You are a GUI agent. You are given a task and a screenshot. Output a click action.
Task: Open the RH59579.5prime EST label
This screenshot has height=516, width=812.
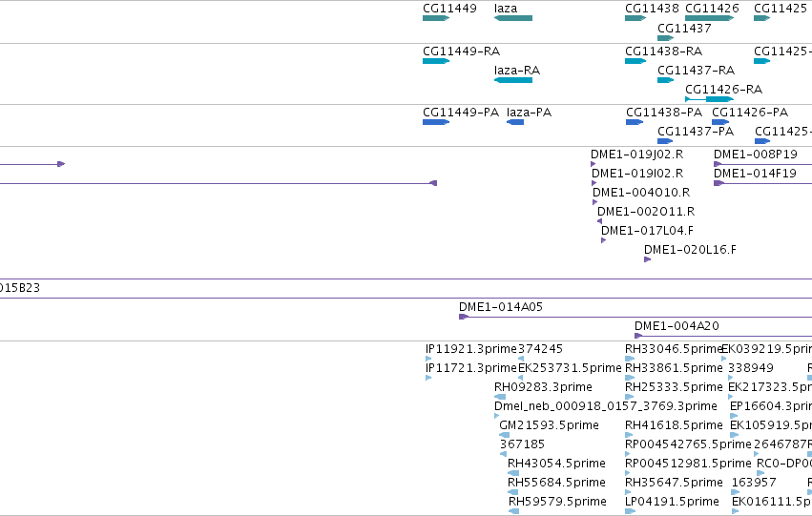click(x=557, y=502)
